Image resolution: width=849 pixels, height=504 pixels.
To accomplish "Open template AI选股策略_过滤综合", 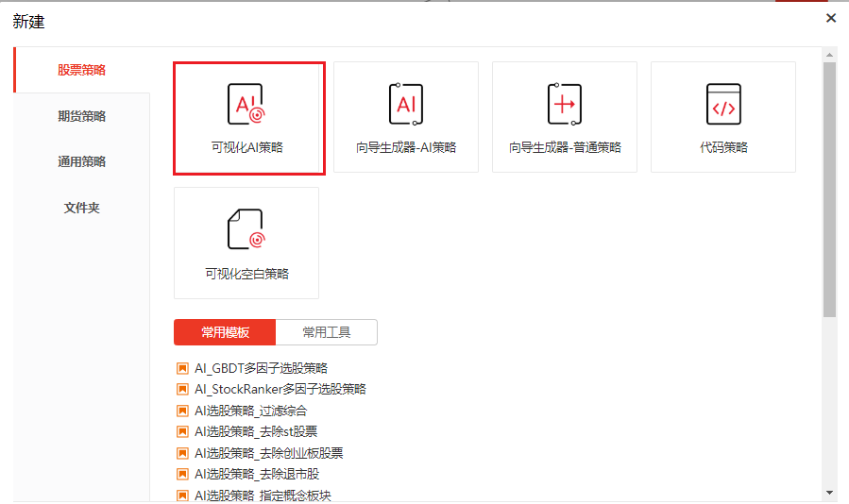I will (250, 411).
